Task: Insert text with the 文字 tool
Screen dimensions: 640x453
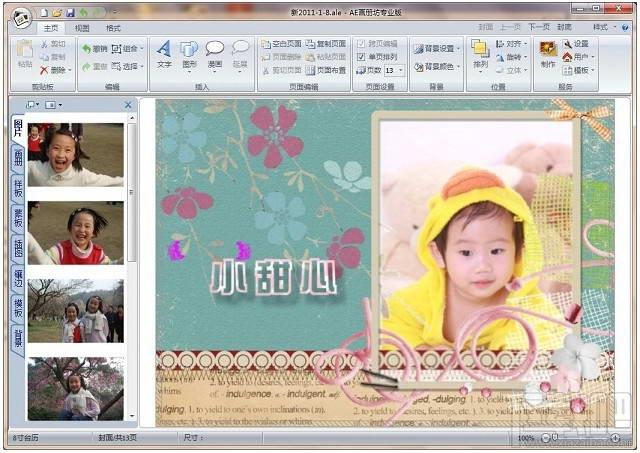Action: click(164, 54)
